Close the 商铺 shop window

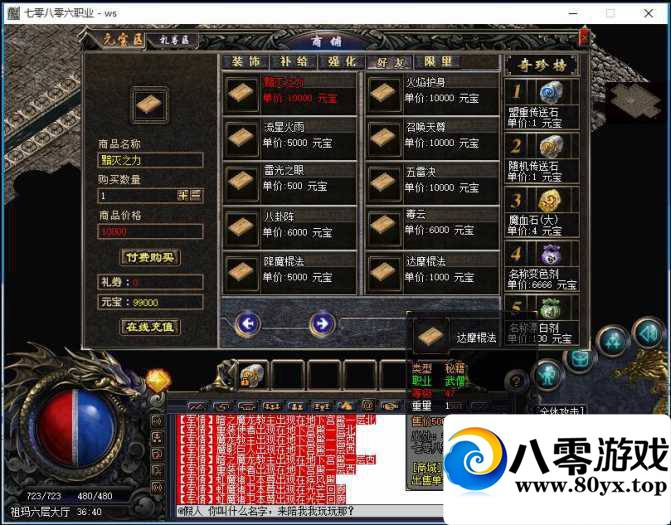point(583,37)
